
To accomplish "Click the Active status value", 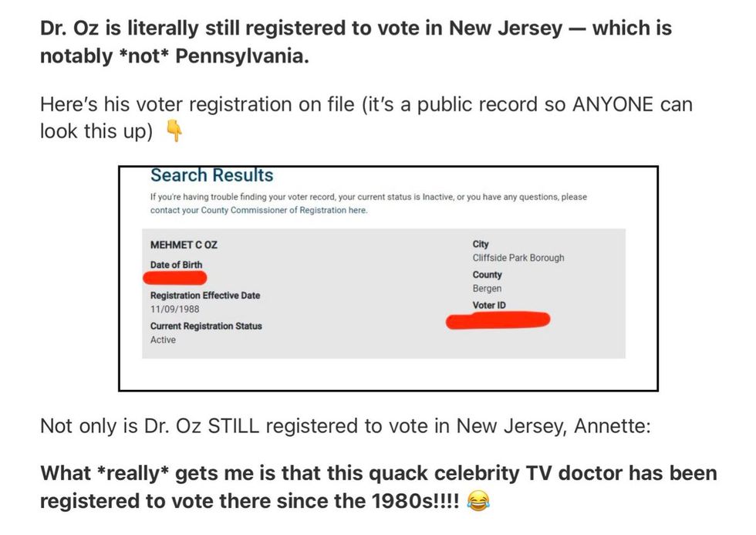I will (x=163, y=340).
